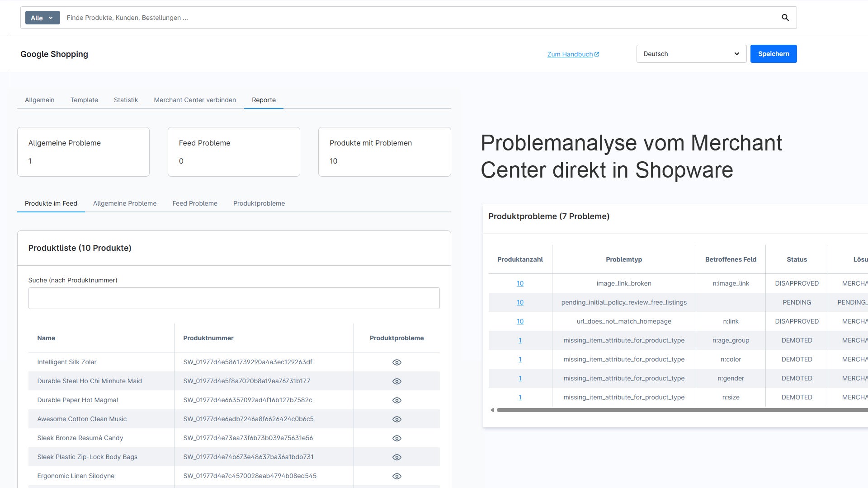Select the Reporte tab

pos(264,100)
